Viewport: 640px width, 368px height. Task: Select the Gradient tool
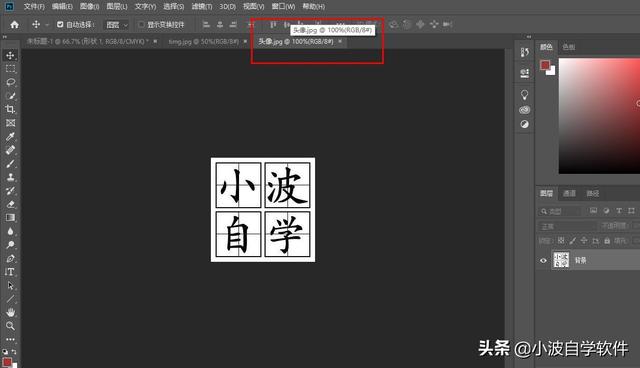coord(10,217)
